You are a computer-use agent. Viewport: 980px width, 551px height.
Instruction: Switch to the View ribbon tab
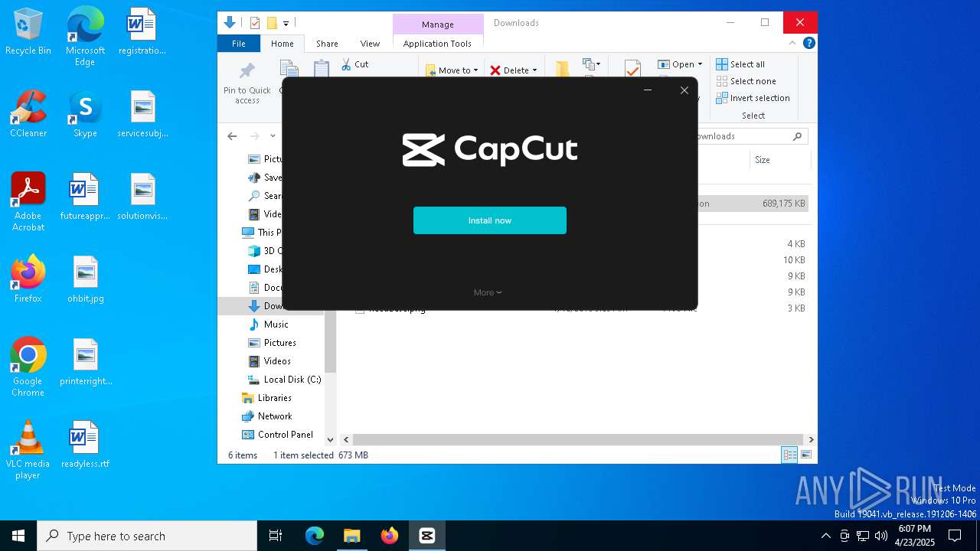pos(370,44)
